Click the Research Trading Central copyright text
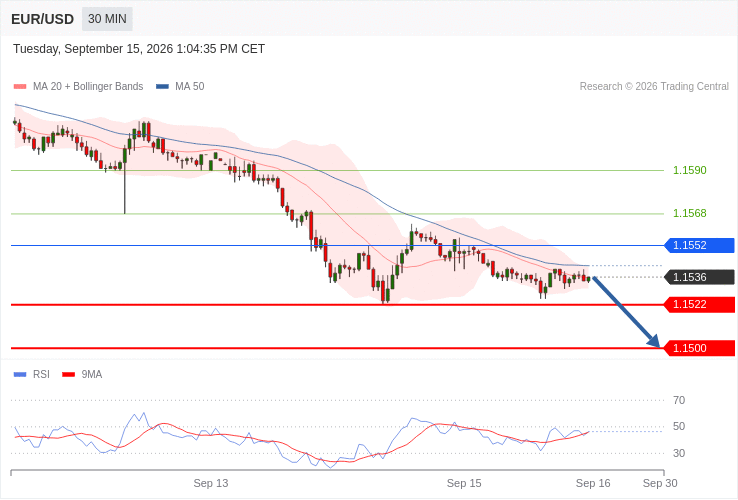This screenshot has height=500, width=738. [x=654, y=87]
